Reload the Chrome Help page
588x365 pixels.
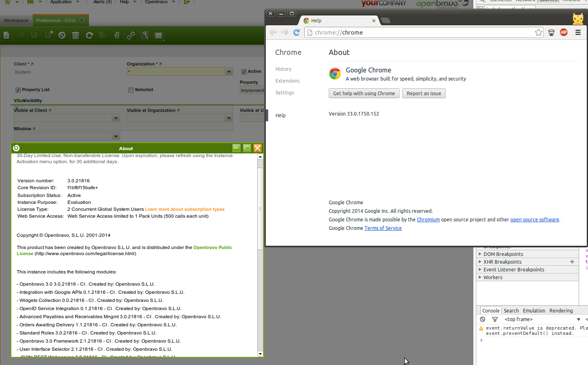pyautogui.click(x=297, y=33)
